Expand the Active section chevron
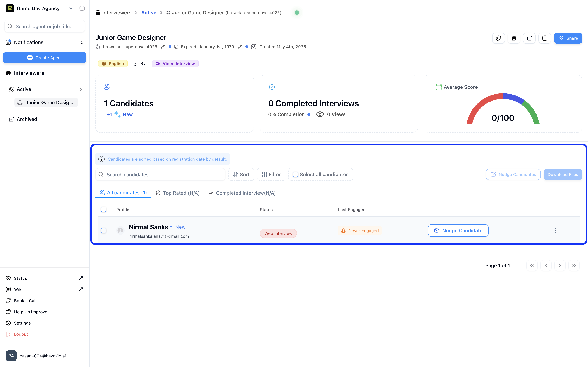This screenshot has height=367, width=588. click(81, 89)
